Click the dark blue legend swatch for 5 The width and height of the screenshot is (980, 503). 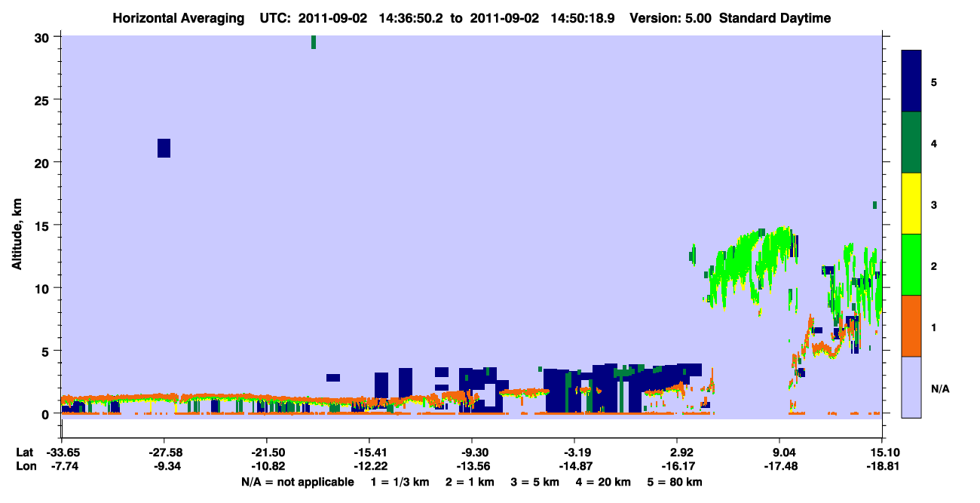pos(911,81)
